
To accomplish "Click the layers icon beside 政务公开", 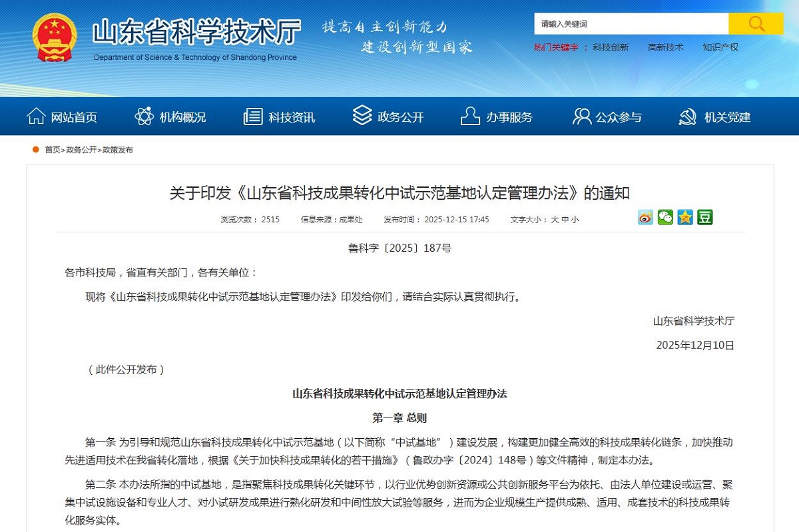I will (360, 116).
